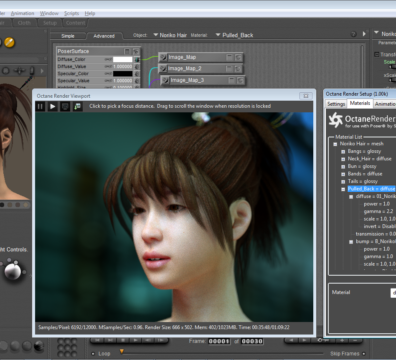
Task: Switch to Setup room tab
Action: 50,23
